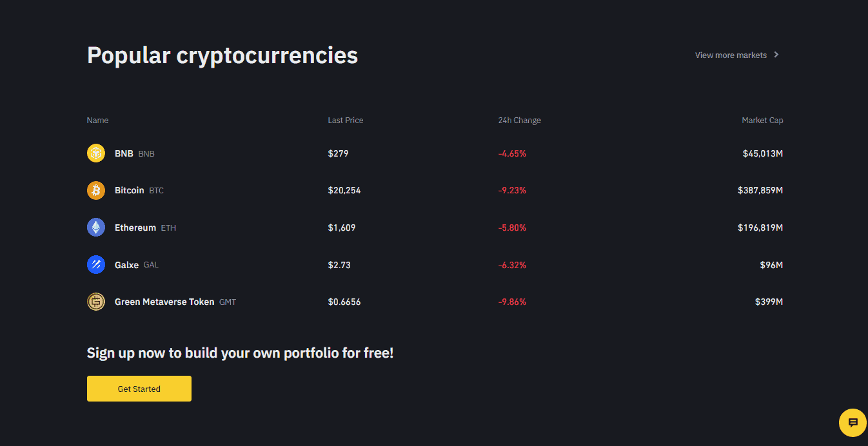Viewport: 868px width, 446px height.
Task: Click the Market Cap column header
Action: 762,121
